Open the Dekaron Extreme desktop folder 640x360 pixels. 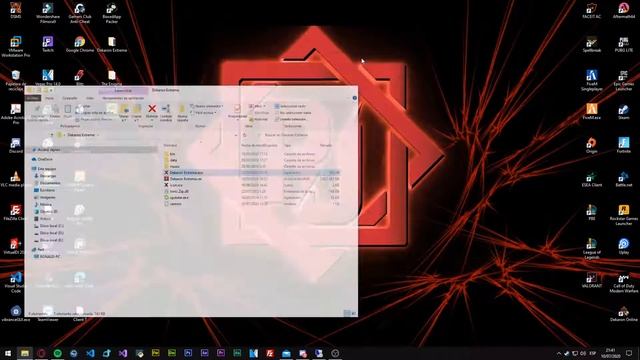pos(111,44)
